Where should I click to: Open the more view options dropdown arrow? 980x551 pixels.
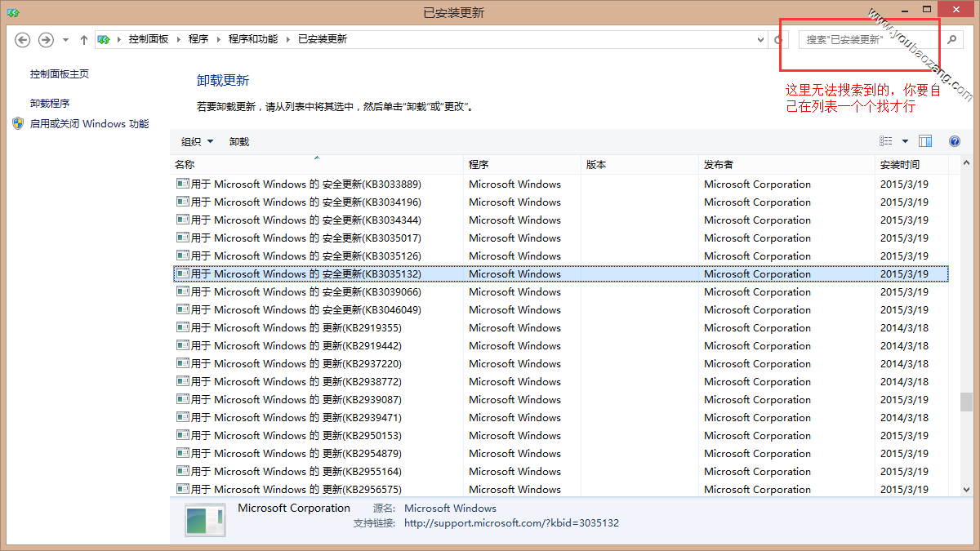pyautogui.click(x=905, y=141)
